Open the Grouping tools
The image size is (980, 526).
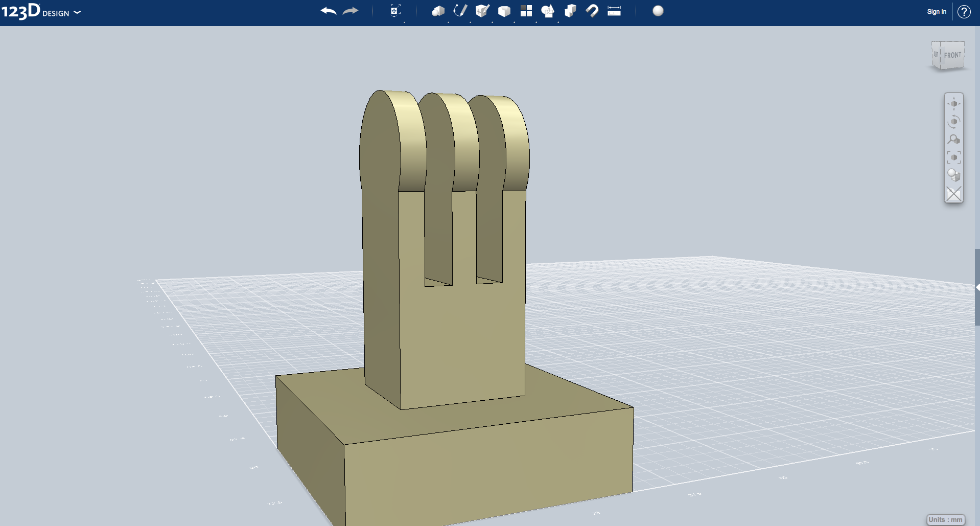[548, 11]
